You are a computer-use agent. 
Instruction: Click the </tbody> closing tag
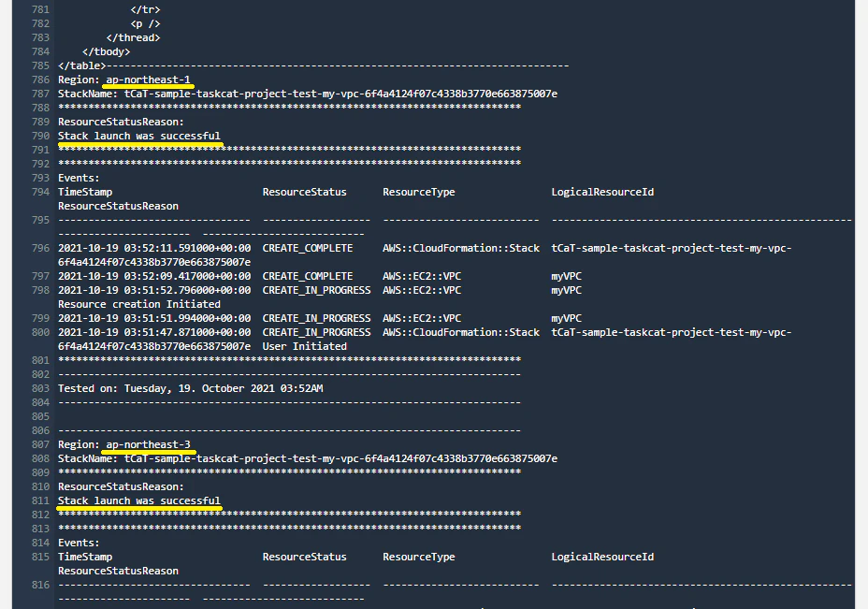(107, 51)
